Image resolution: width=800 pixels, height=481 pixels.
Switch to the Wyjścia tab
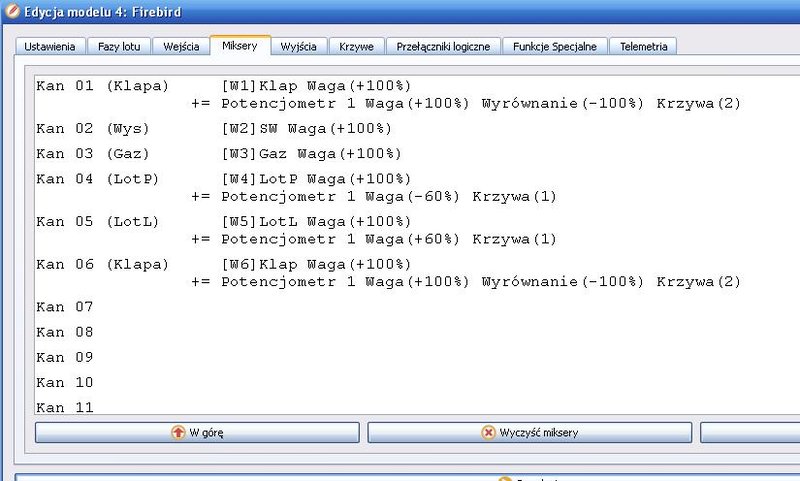(x=298, y=46)
